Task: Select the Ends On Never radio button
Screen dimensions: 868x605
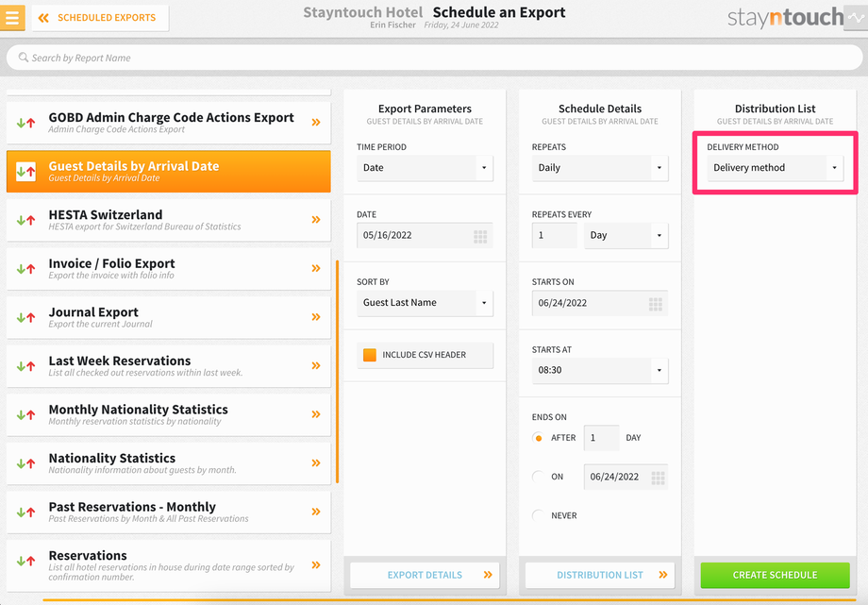Action: pyautogui.click(x=538, y=515)
